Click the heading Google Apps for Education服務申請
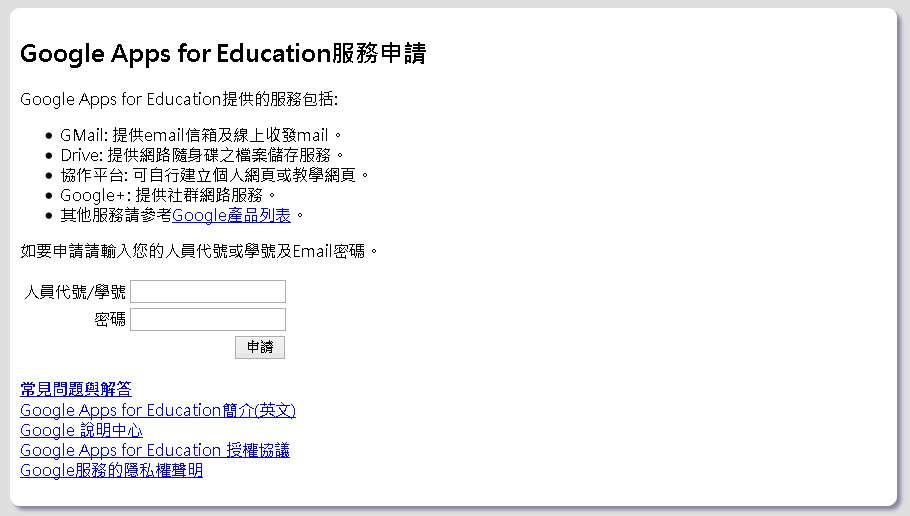This screenshot has width=910, height=516. click(223, 53)
